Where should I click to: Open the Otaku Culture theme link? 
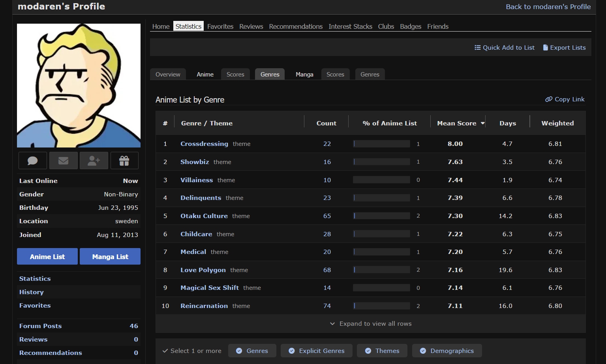204,216
